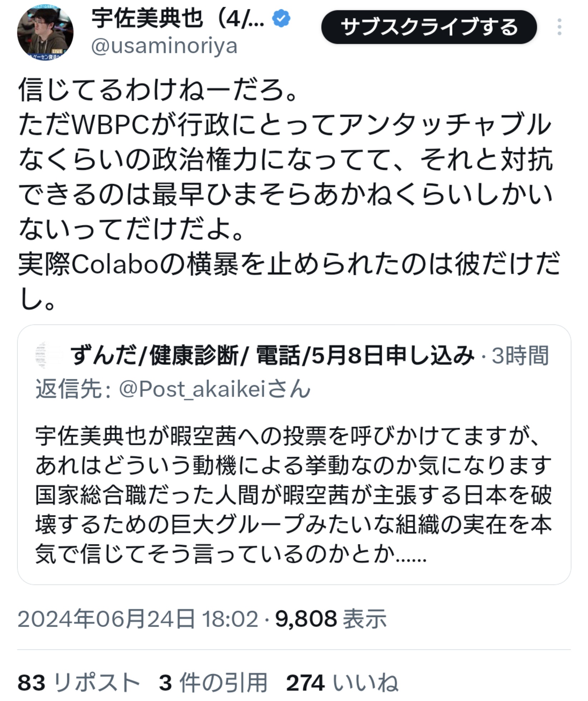Screen dimensions: 588x701
Task: Click the WBPC line in main post
Action: coord(285,125)
